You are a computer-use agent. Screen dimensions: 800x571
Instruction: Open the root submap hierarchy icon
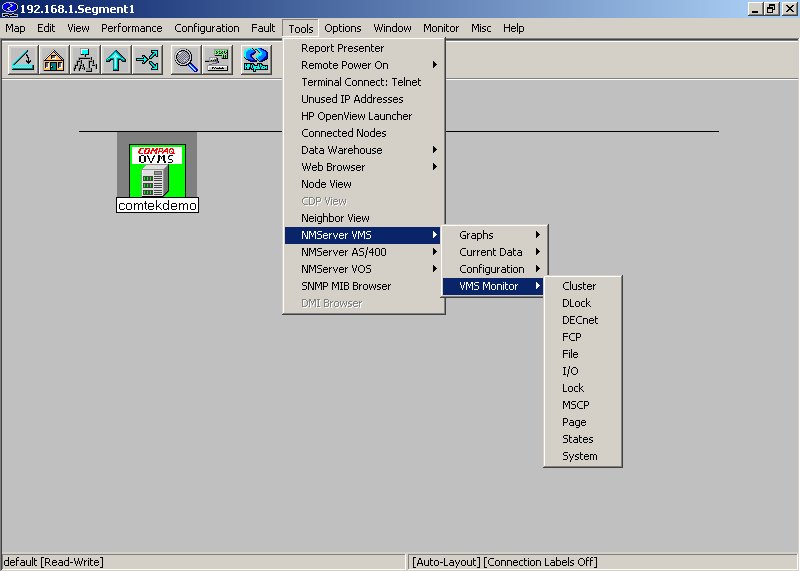tap(85, 61)
